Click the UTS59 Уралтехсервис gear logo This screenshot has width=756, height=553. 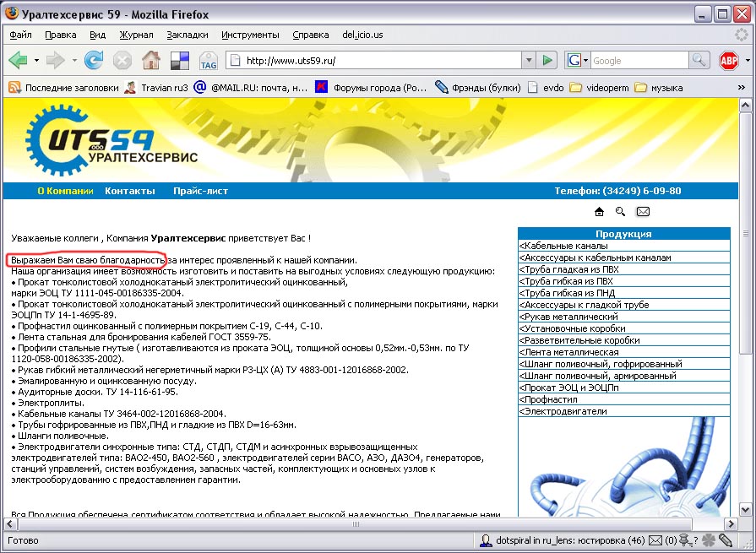(111, 140)
